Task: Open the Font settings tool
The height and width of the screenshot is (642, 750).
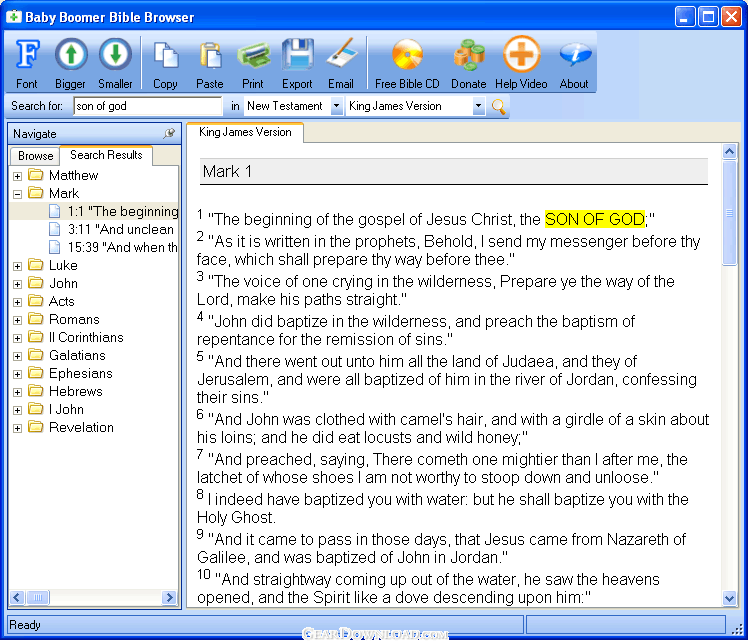Action: 27,63
